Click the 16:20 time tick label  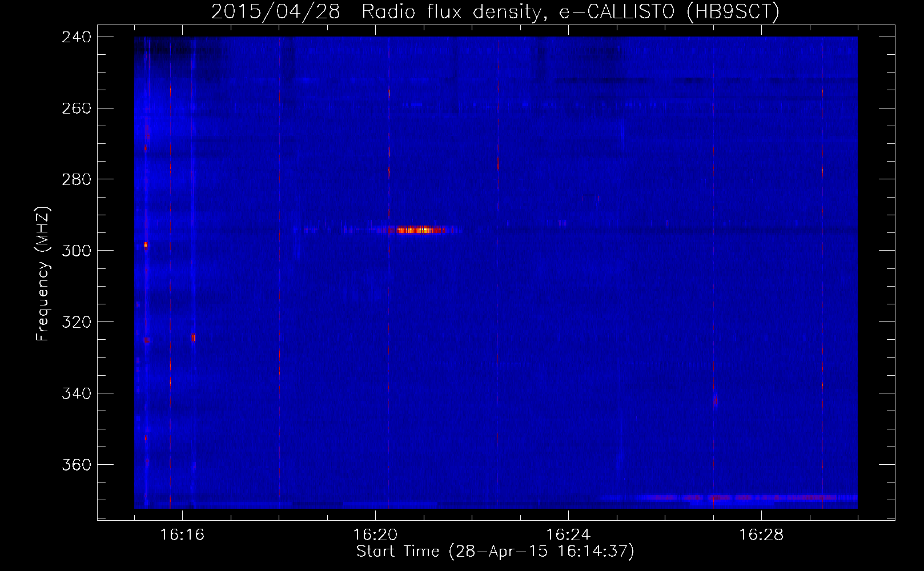click(x=375, y=535)
